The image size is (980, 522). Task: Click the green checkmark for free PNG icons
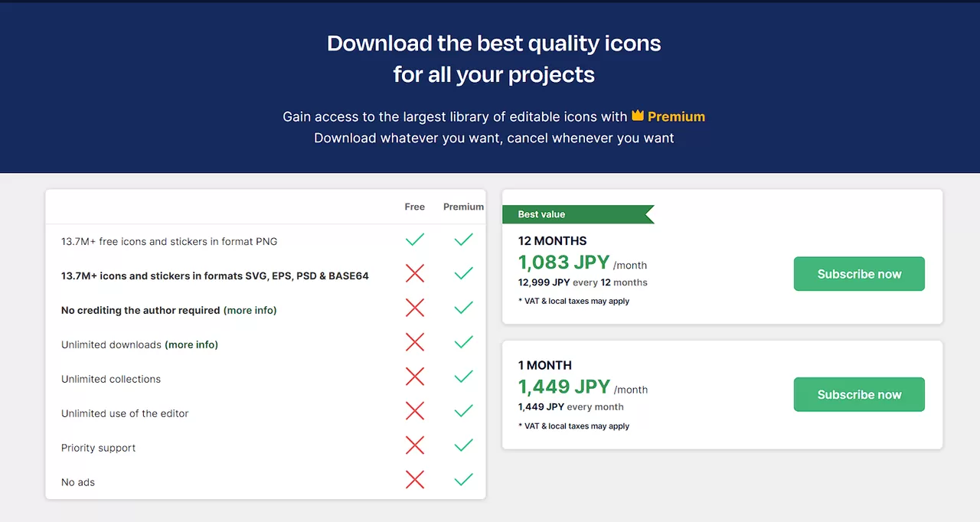pyautogui.click(x=414, y=239)
